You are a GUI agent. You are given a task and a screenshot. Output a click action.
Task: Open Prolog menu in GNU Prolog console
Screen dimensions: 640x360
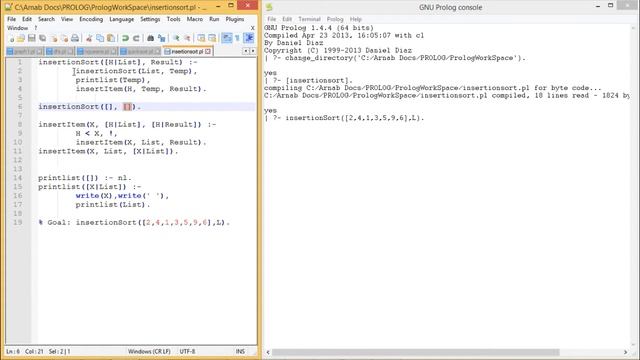pyautogui.click(x=335, y=19)
